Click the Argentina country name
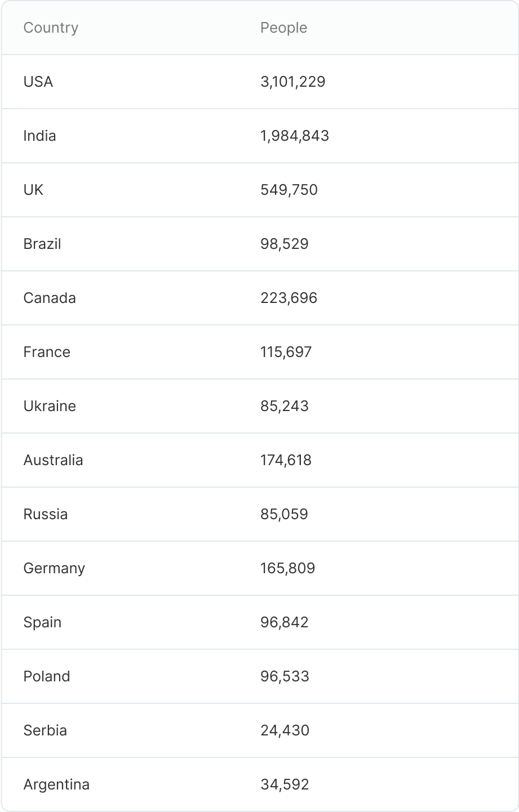The width and height of the screenshot is (519, 812). (56, 784)
